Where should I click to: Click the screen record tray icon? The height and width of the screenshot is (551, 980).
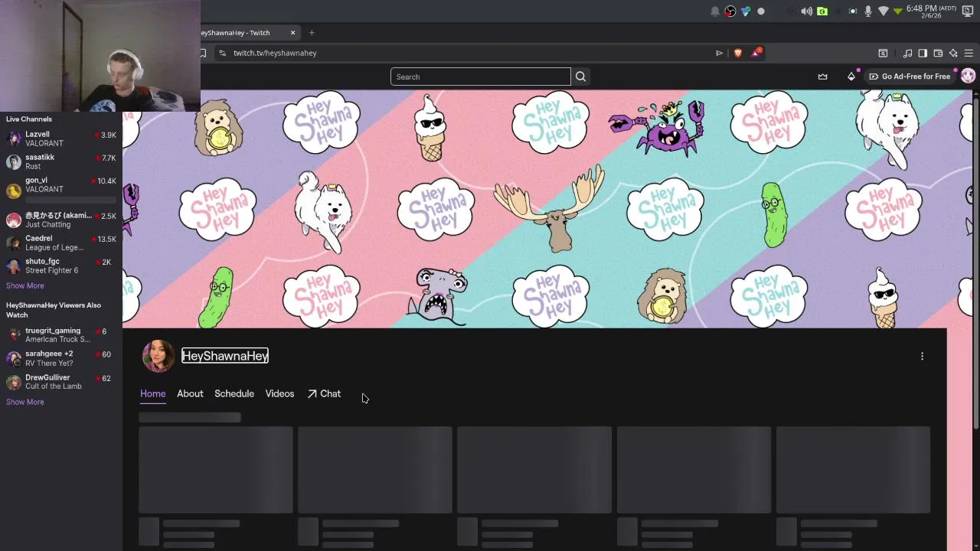pyautogui.click(x=852, y=11)
